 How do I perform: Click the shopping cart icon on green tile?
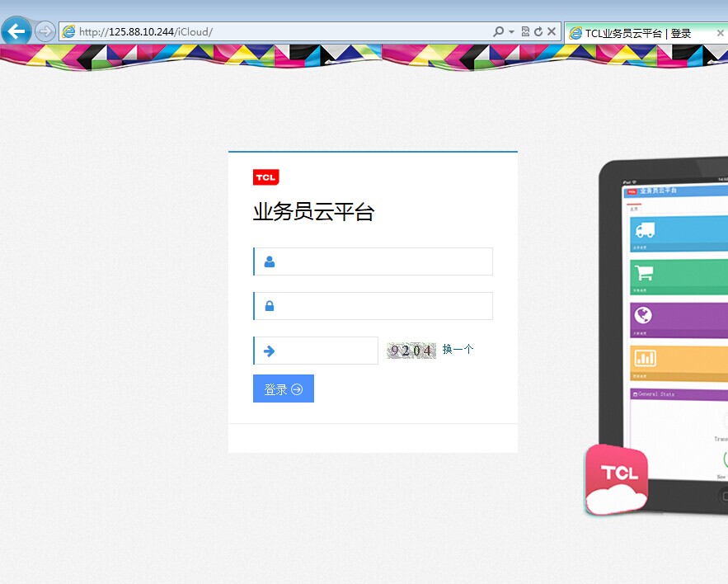pos(644,273)
